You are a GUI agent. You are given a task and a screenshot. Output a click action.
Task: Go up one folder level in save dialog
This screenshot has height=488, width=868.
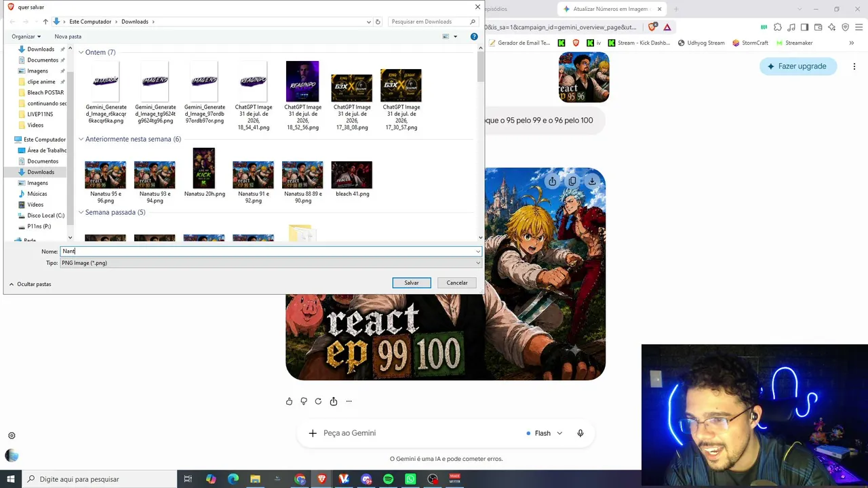pos(45,22)
